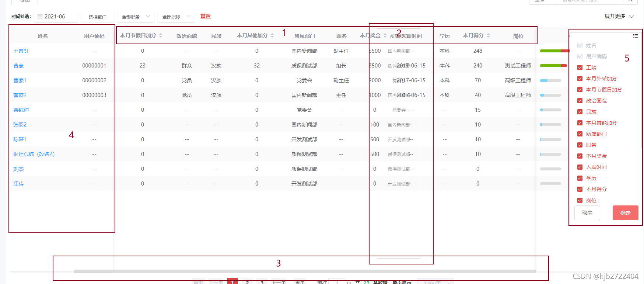Open employee 陈琛1 details
This screenshot has width=644, height=284.
tap(20, 139)
